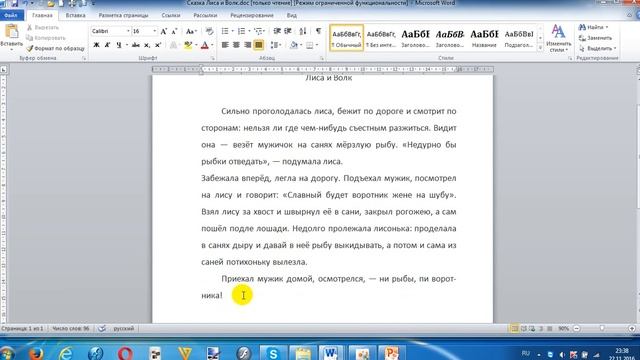
Task: Click the Shading paint bucket icon
Action: pos(293,45)
